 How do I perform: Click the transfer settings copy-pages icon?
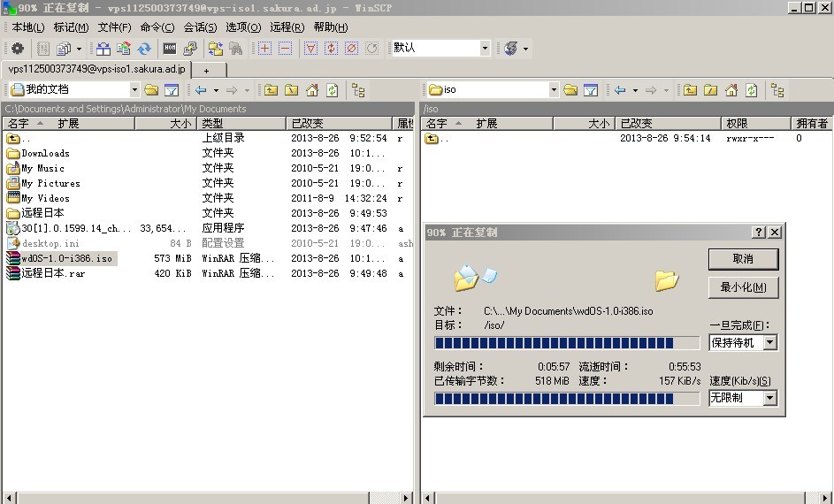64,49
